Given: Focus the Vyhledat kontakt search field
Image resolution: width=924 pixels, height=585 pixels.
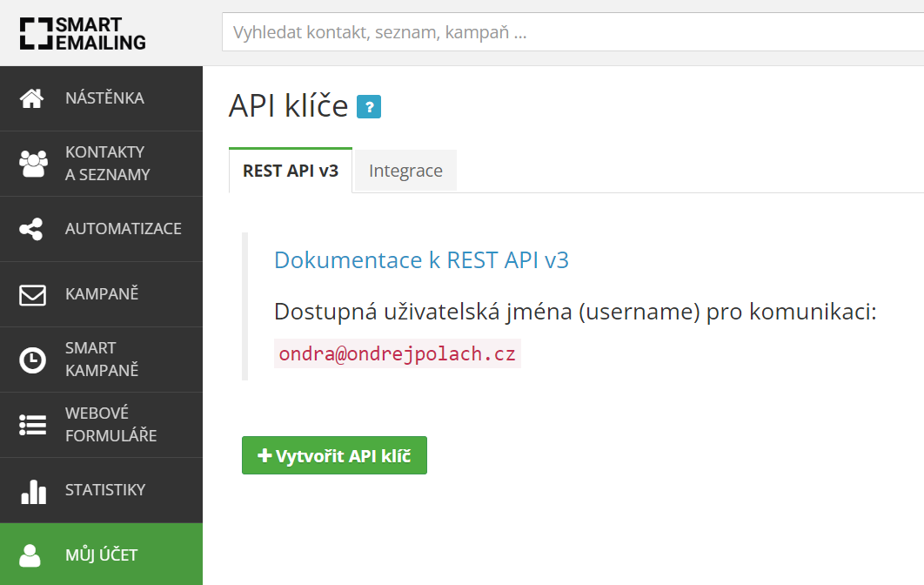Looking at the screenshot, I should 572,32.
